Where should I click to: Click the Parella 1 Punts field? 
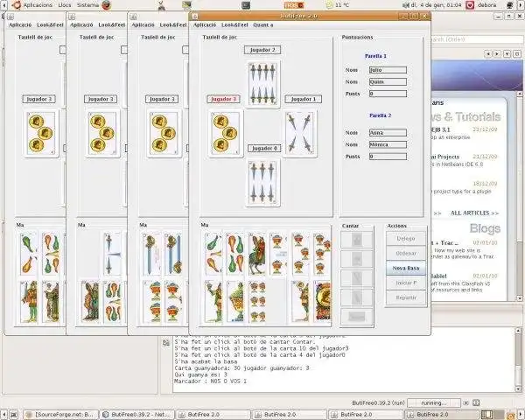click(x=388, y=93)
